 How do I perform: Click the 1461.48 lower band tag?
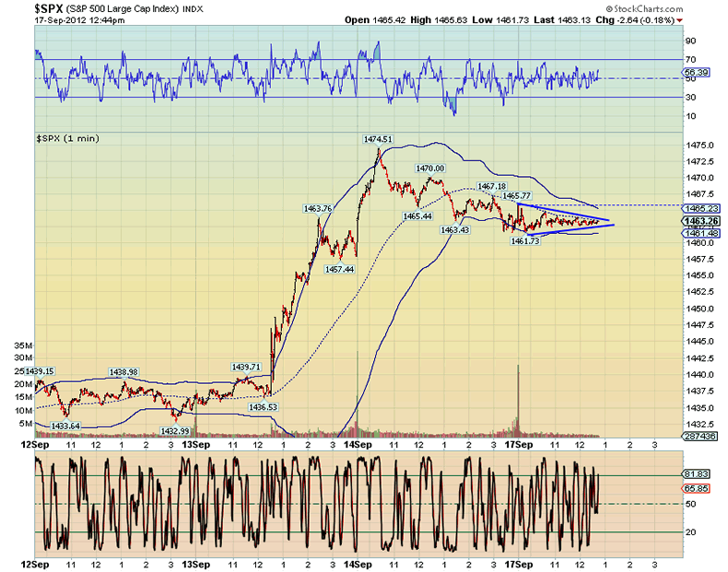click(699, 233)
